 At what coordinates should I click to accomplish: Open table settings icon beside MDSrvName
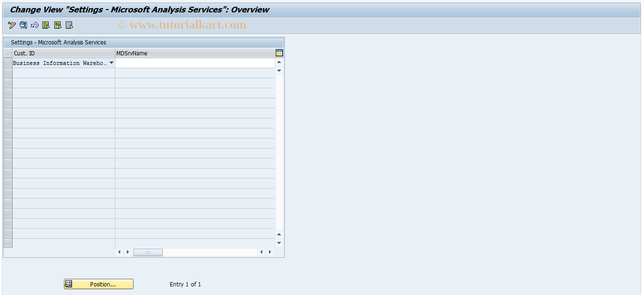pos(279,53)
